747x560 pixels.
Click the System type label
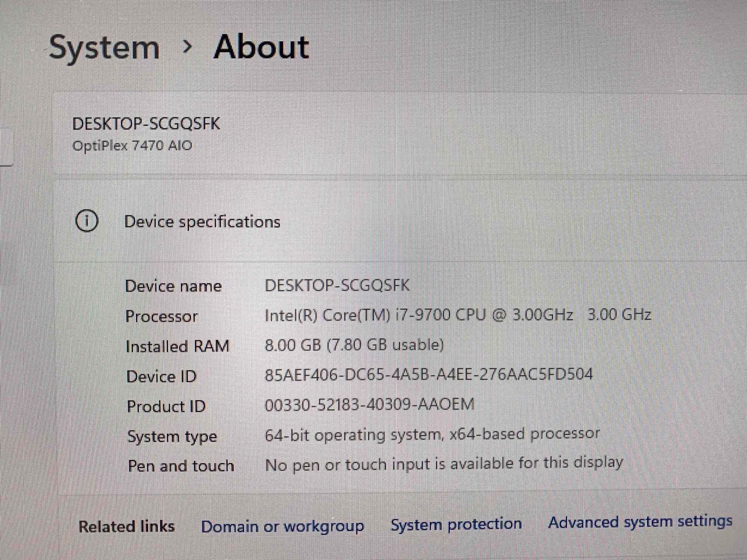point(172,437)
